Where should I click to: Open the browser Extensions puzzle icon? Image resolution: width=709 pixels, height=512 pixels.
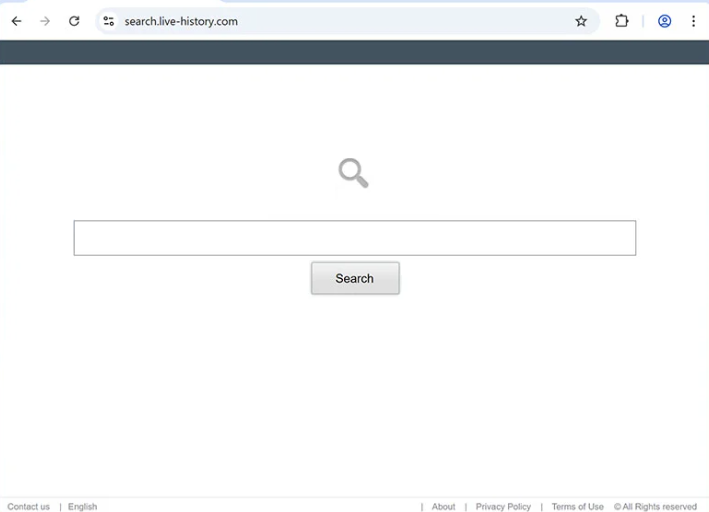click(622, 21)
